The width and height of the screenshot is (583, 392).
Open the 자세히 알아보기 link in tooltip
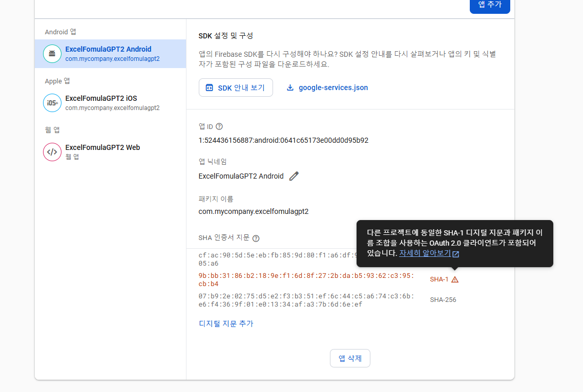click(x=425, y=253)
